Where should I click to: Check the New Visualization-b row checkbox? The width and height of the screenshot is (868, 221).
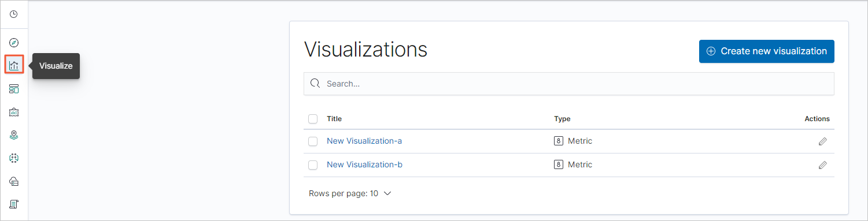[313, 165]
